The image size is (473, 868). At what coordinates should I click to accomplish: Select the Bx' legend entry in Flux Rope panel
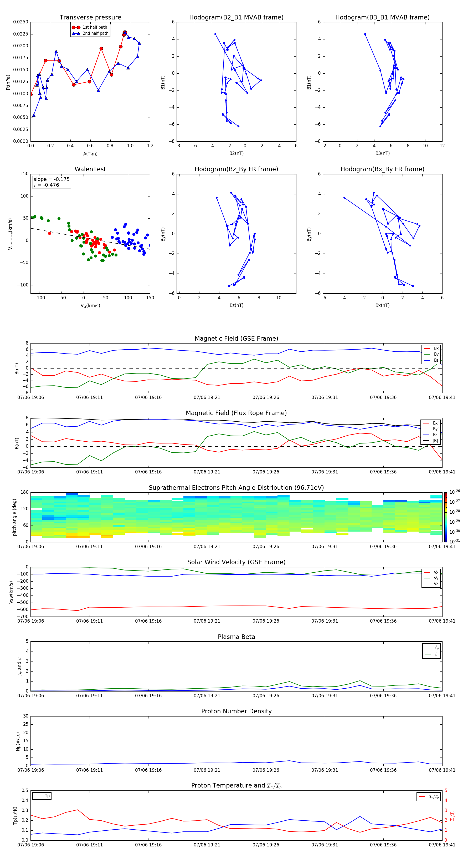point(431,423)
